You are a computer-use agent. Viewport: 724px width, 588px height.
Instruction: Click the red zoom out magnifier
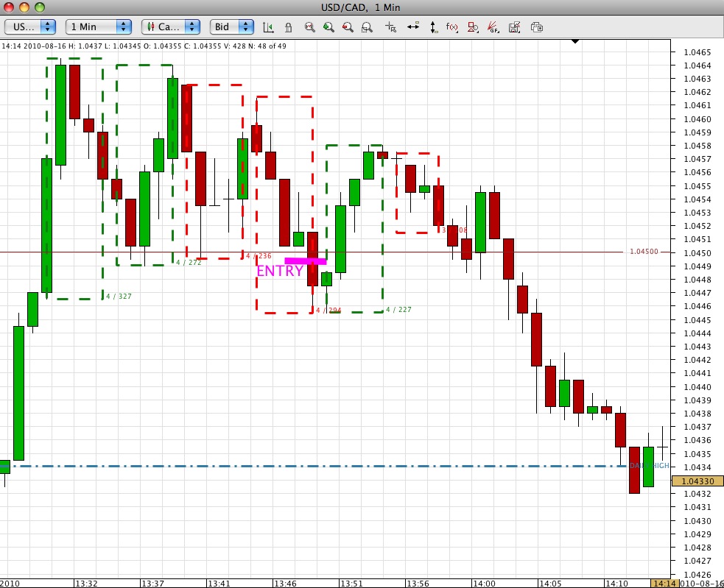point(348,27)
